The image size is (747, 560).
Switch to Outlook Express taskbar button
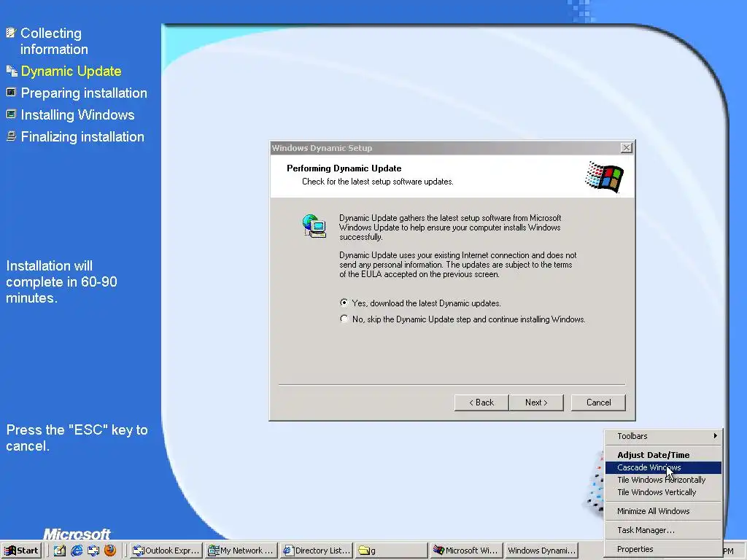(x=166, y=551)
